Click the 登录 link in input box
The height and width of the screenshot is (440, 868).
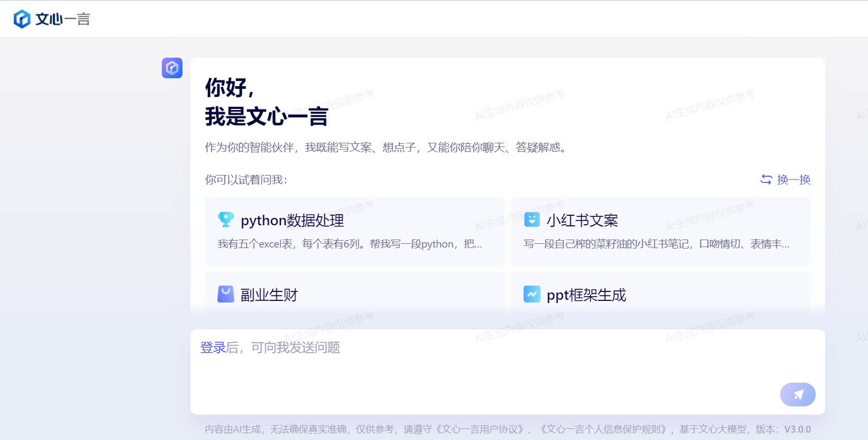[x=213, y=347]
